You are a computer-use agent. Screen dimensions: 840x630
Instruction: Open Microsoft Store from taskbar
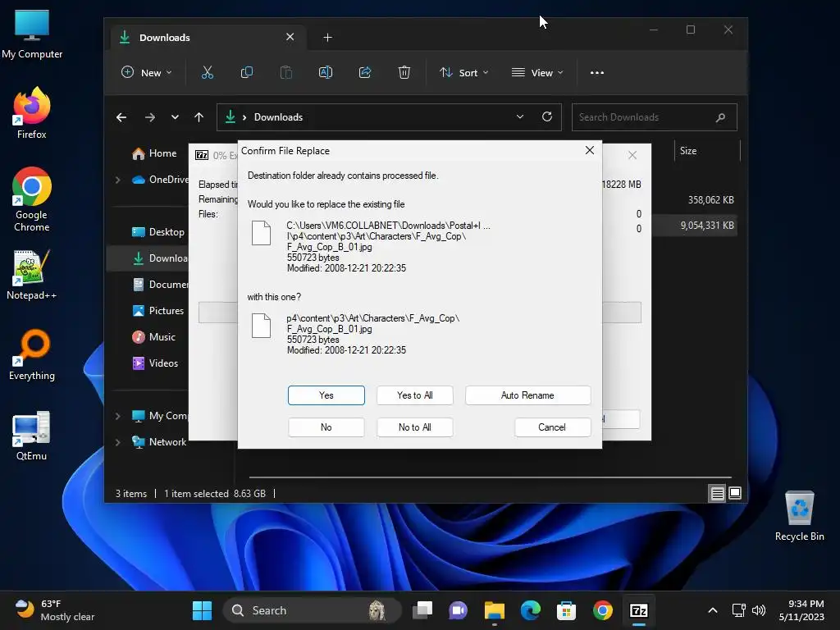(566, 610)
